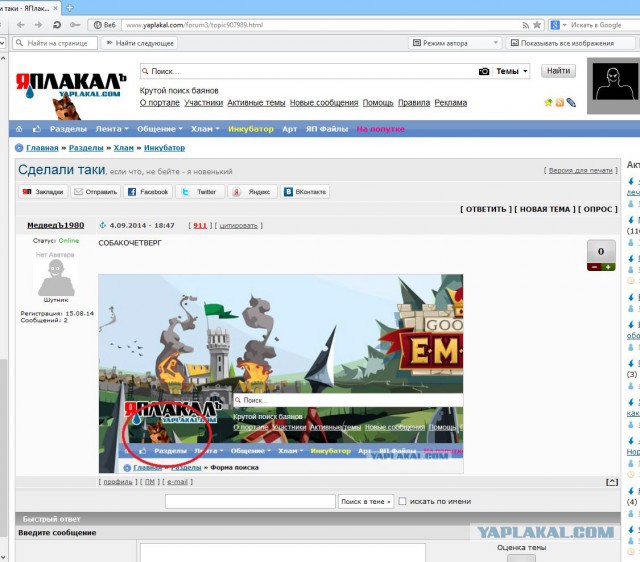The width and height of the screenshot is (640, 562).
Task: Expand the Хлам menu
Action: 205,129
